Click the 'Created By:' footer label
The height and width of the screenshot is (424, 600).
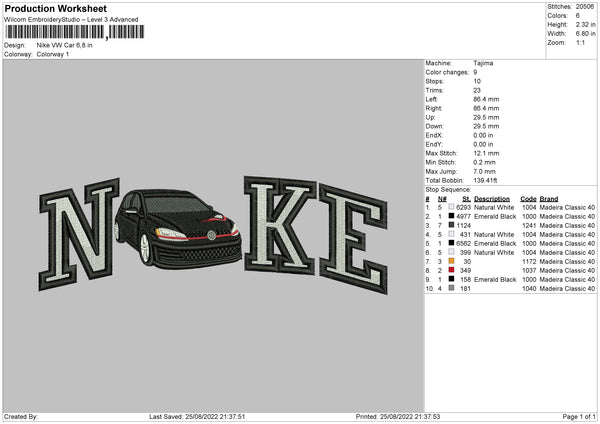21,417
